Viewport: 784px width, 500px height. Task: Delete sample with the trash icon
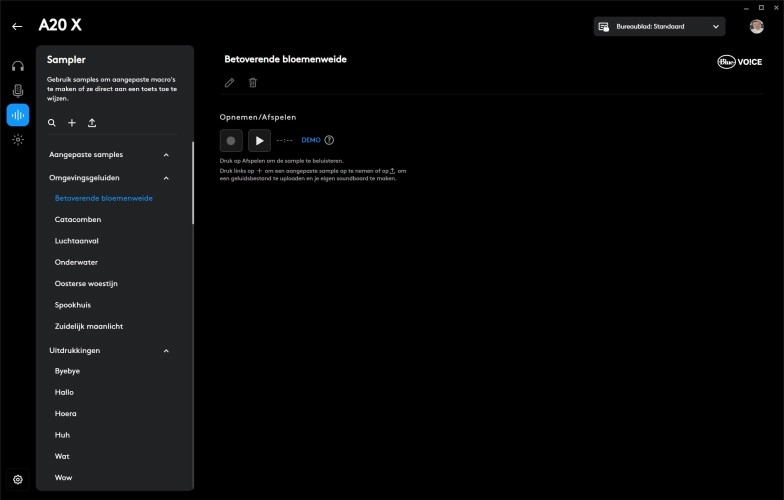click(x=253, y=83)
